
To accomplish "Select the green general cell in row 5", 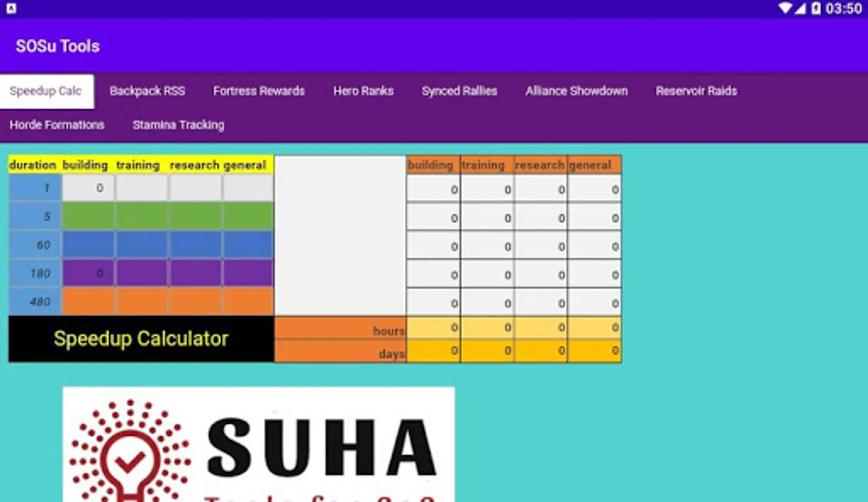I will point(248,216).
